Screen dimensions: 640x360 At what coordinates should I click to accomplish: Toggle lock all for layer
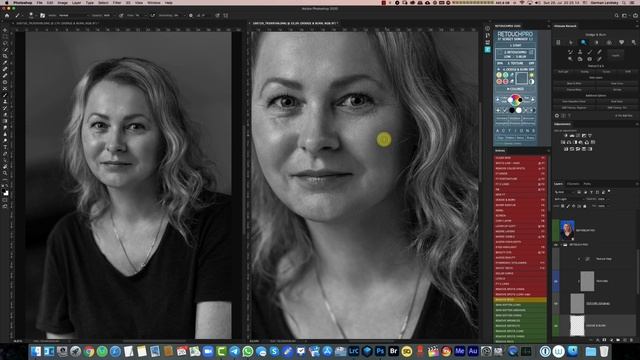pyautogui.click(x=584, y=206)
